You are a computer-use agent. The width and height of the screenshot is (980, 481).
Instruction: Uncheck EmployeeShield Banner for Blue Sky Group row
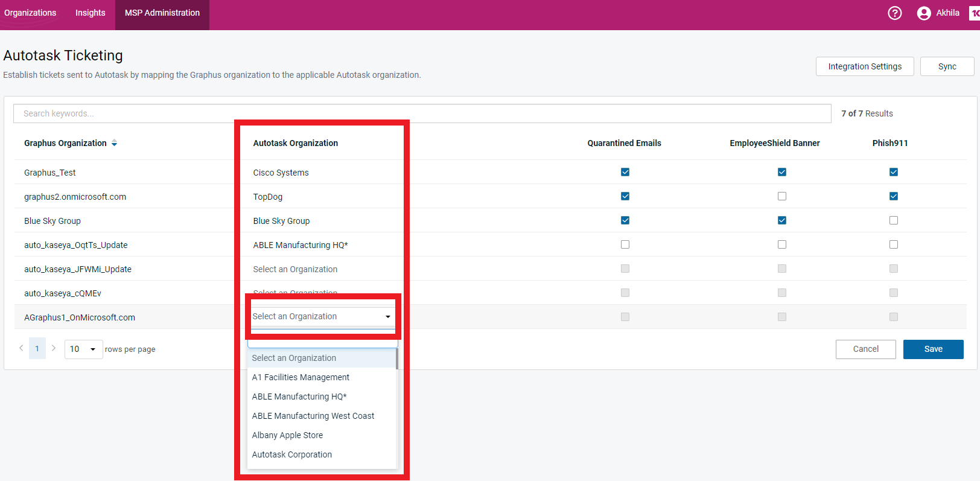(x=782, y=220)
